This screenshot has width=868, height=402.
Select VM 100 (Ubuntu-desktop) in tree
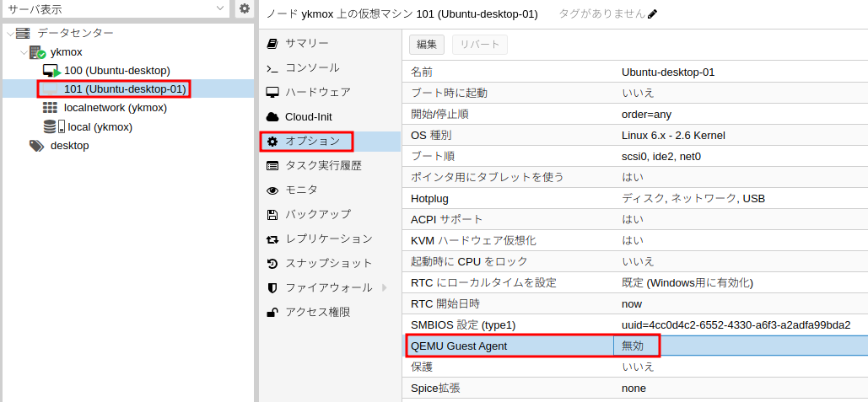pyautogui.click(x=116, y=71)
